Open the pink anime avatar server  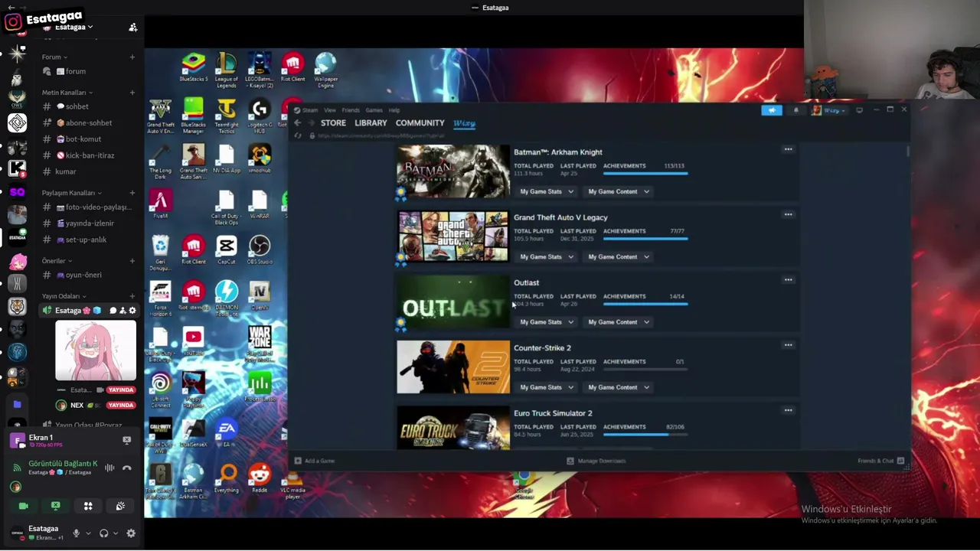point(17,261)
